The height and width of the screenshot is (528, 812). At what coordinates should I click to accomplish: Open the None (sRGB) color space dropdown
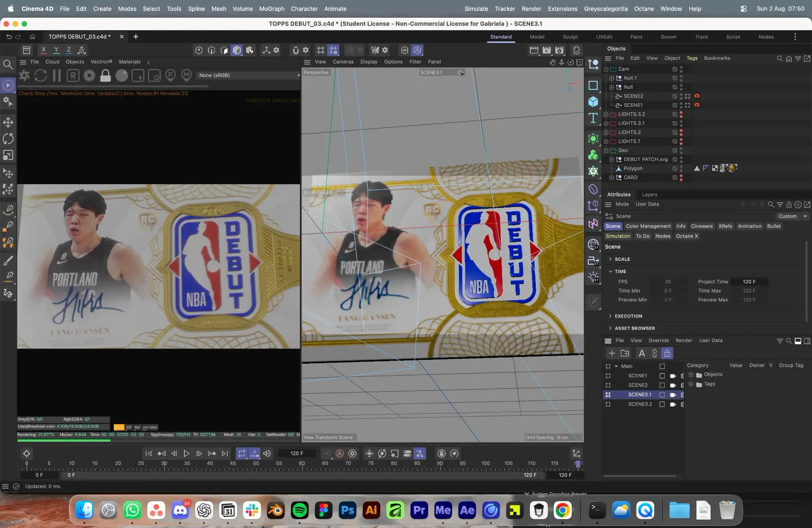(x=249, y=75)
